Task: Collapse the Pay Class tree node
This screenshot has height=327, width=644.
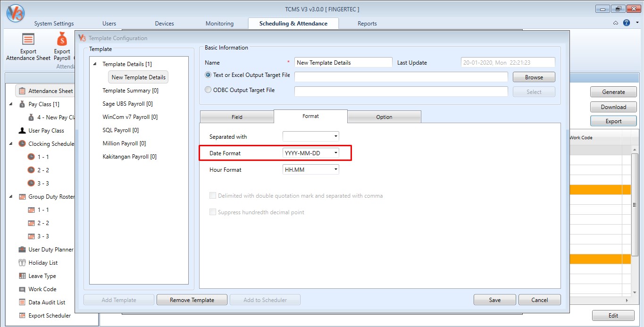Action: (11, 104)
